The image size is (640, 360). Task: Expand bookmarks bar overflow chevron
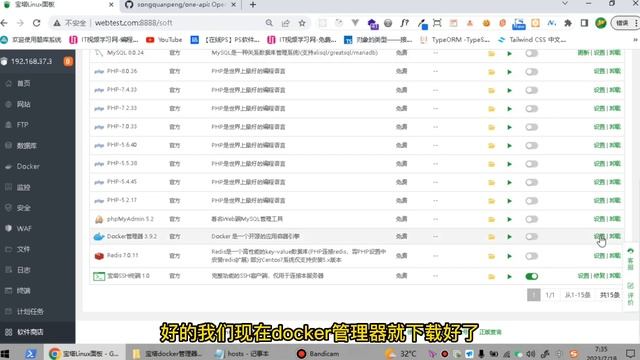point(636,40)
